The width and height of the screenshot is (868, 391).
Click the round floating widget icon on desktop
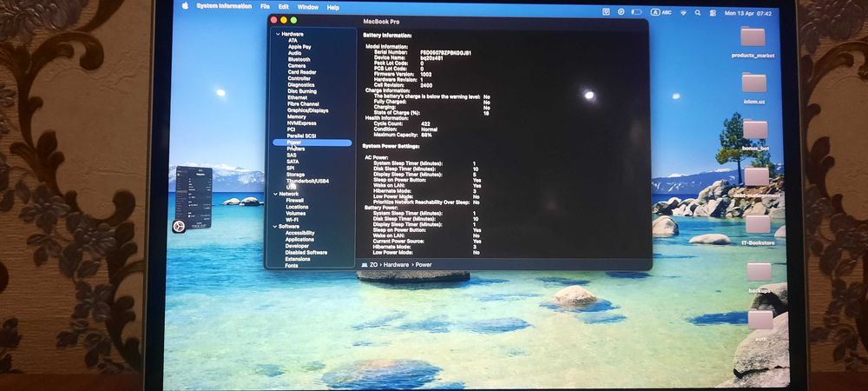coord(179,226)
